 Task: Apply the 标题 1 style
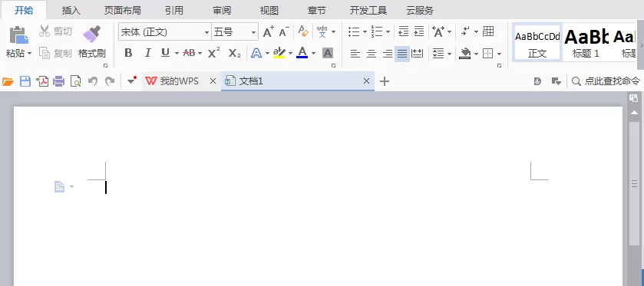pos(586,43)
